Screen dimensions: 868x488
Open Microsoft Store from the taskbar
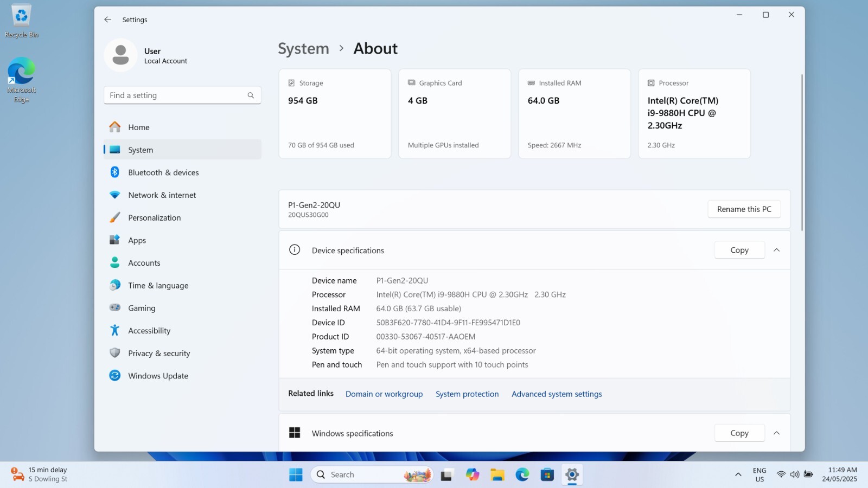(547, 475)
